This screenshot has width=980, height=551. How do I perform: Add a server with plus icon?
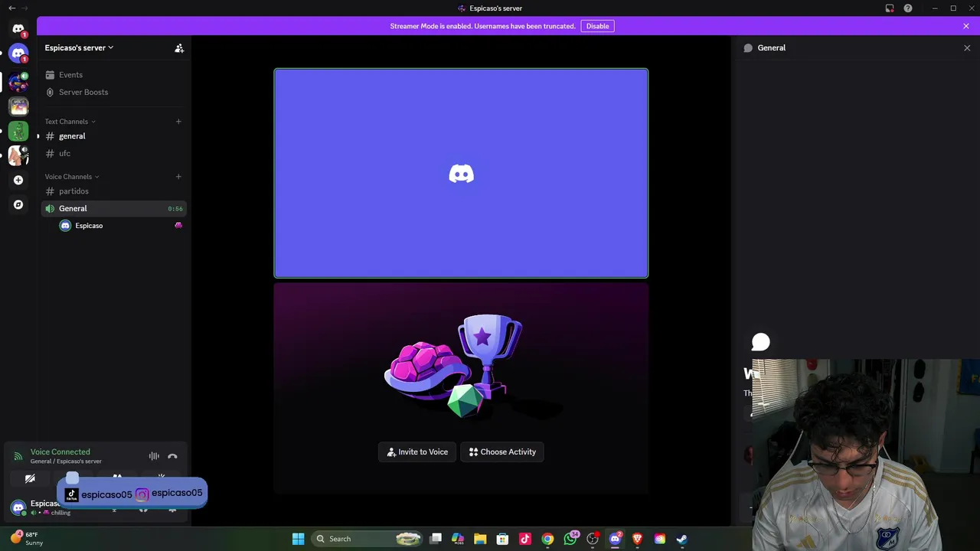[18, 180]
